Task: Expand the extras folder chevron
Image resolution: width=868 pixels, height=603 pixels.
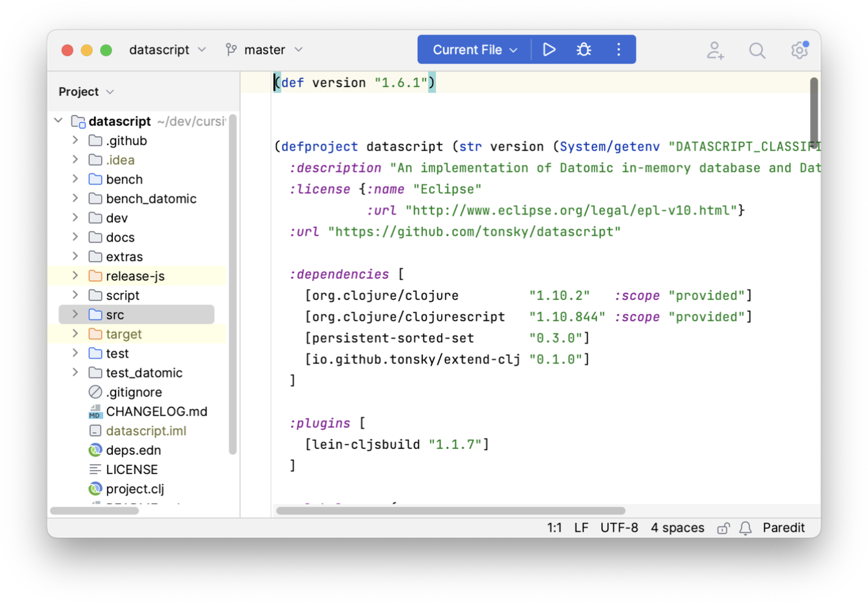Action: coord(75,256)
